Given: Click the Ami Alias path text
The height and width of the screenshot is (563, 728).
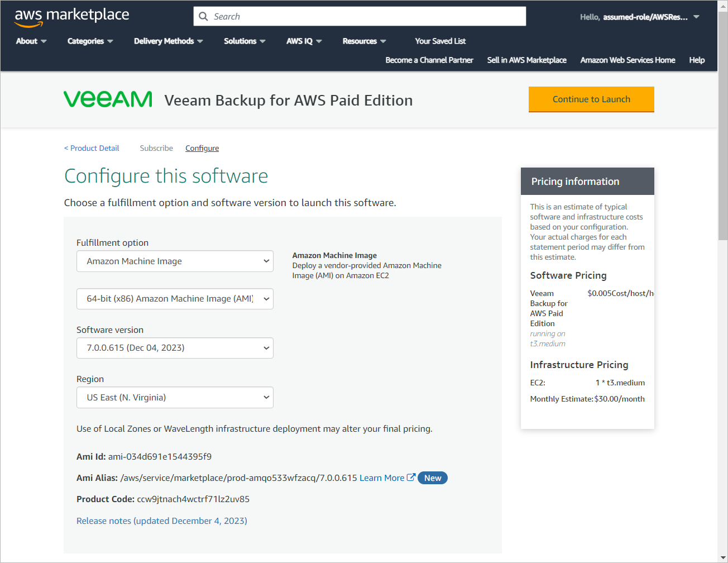Looking at the screenshot, I should (x=238, y=478).
